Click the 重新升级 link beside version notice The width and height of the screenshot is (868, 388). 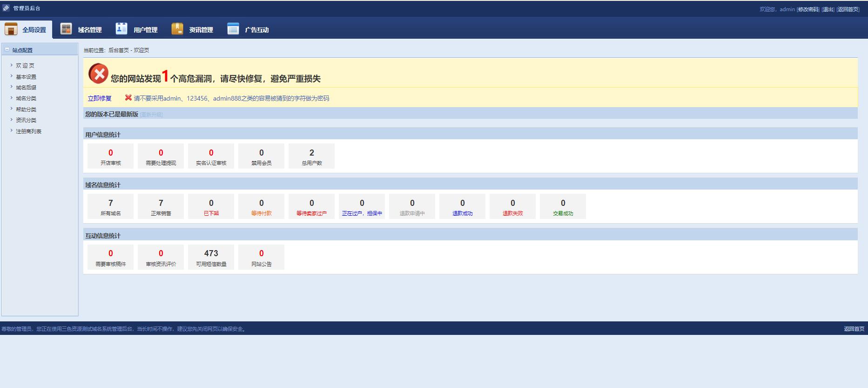click(151, 115)
